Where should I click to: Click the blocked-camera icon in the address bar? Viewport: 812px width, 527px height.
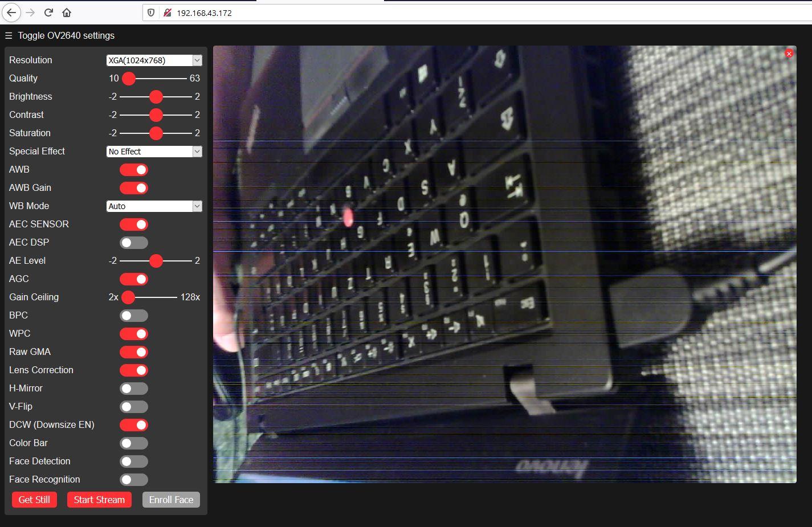[166, 12]
